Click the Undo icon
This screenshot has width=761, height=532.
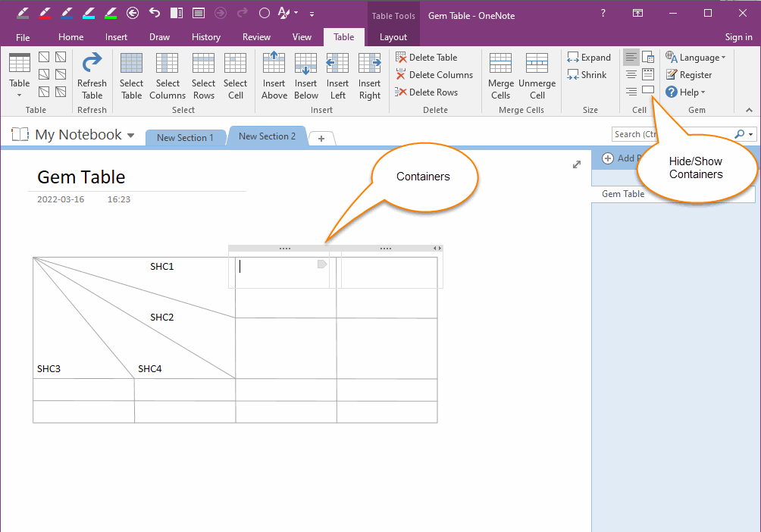pos(155,13)
